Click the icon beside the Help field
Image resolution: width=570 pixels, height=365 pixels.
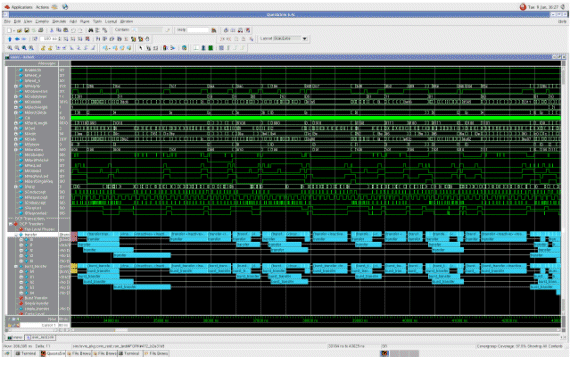214,30
